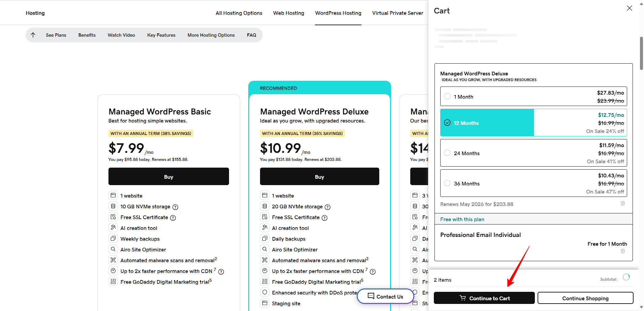Viewport: 644px width, 311px height.
Task: Click the up arrow in the section nav
Action: tap(33, 35)
